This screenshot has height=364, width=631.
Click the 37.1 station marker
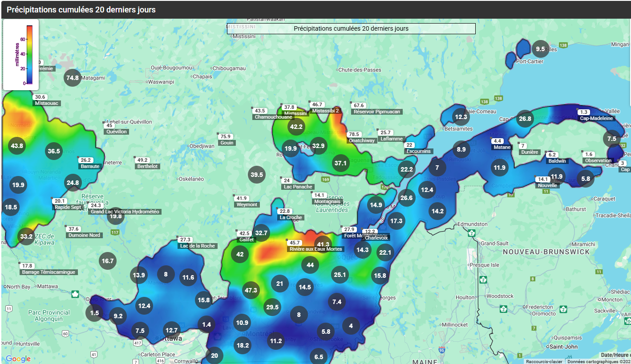click(x=340, y=163)
